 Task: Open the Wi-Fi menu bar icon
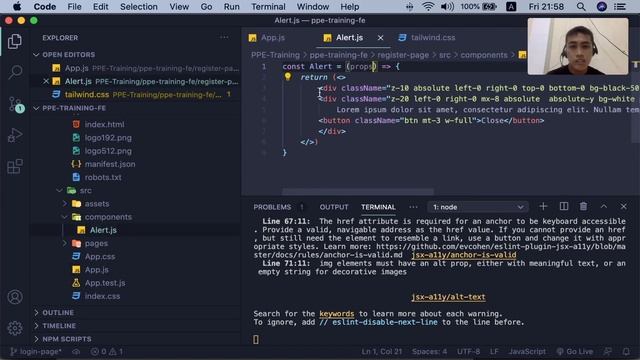[x=428, y=7]
